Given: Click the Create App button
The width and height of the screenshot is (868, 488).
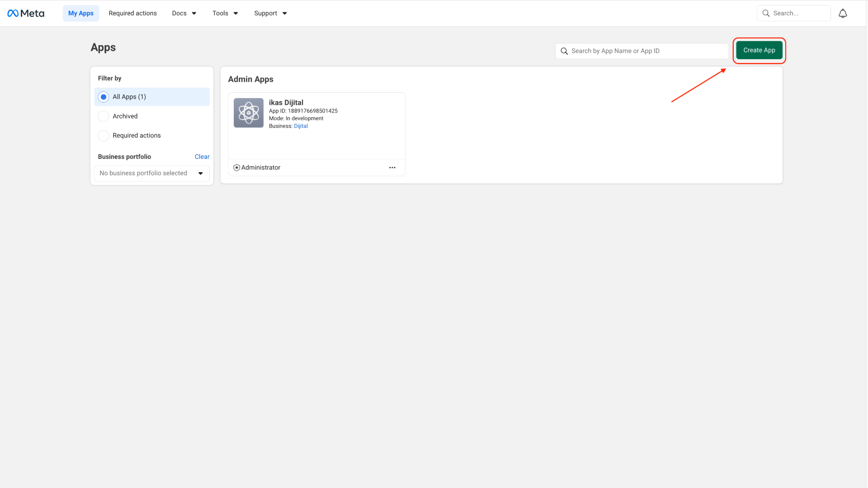Looking at the screenshot, I should tap(759, 50).
